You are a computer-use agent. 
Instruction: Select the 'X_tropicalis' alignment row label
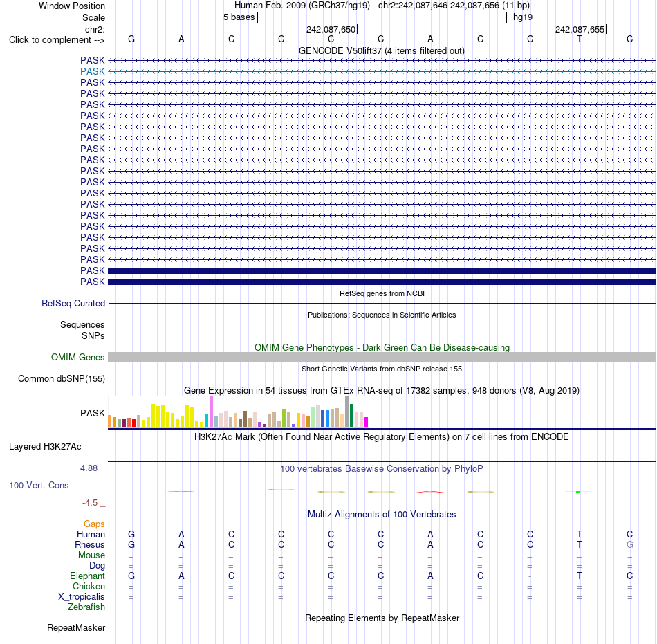82,597
